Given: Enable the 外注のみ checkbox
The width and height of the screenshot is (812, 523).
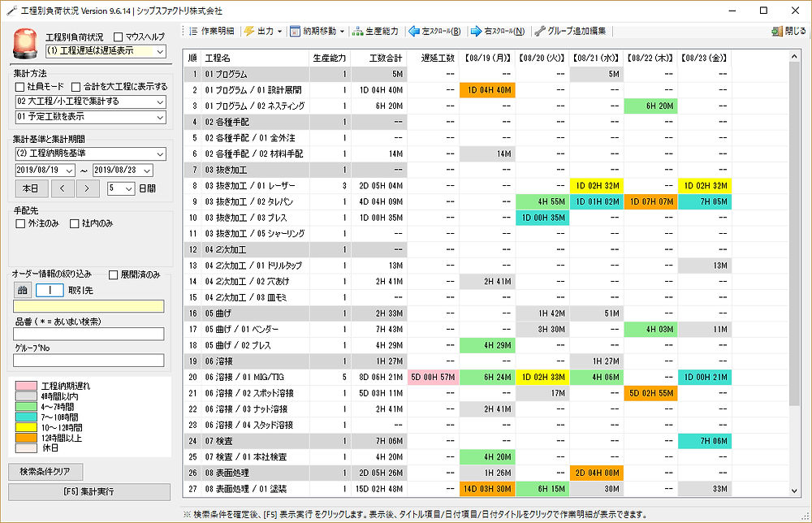Looking at the screenshot, I should tap(20, 223).
